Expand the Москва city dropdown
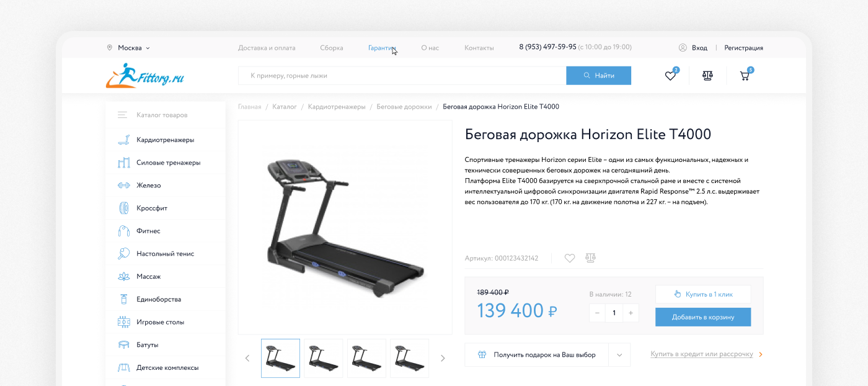Viewport: 868px width, 386px height. click(x=128, y=48)
